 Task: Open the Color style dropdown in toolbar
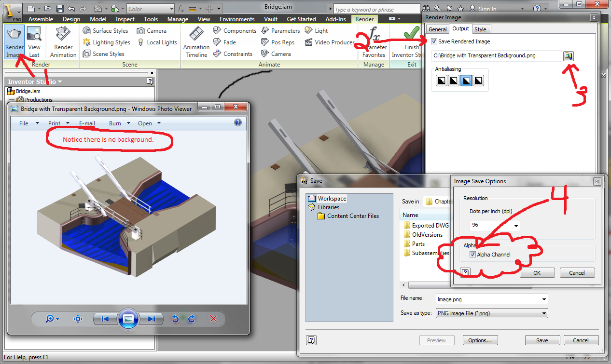click(x=151, y=9)
